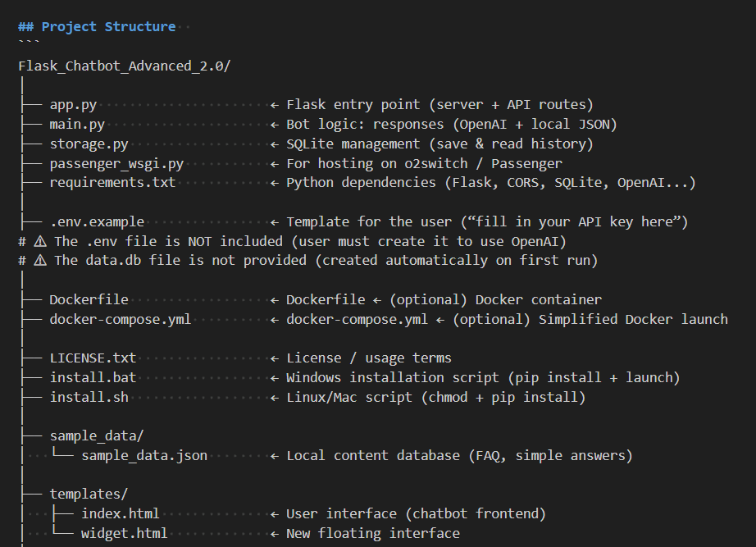Select the .env.example file name
Screen dimensions: 756x547
click(97, 221)
